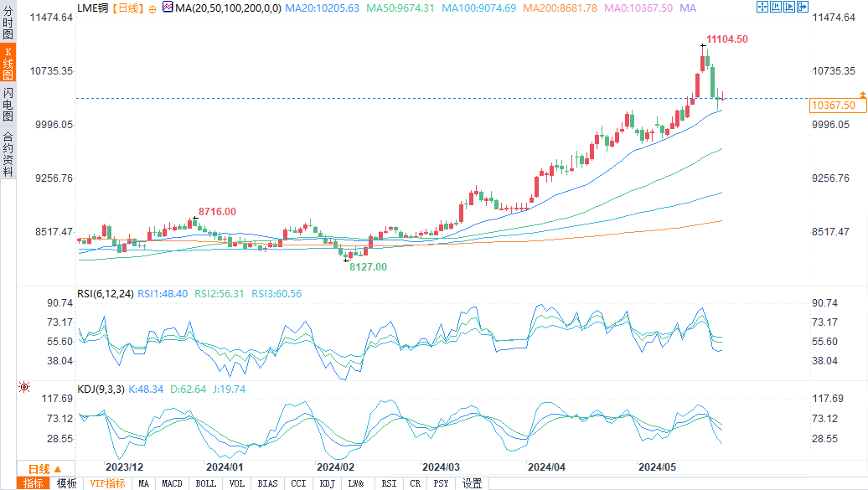868x490 pixels.
Task: Click the VIP指标 button
Action: pyautogui.click(x=108, y=483)
